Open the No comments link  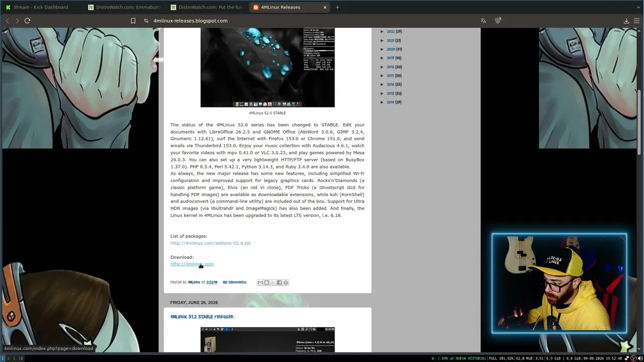tap(235, 283)
